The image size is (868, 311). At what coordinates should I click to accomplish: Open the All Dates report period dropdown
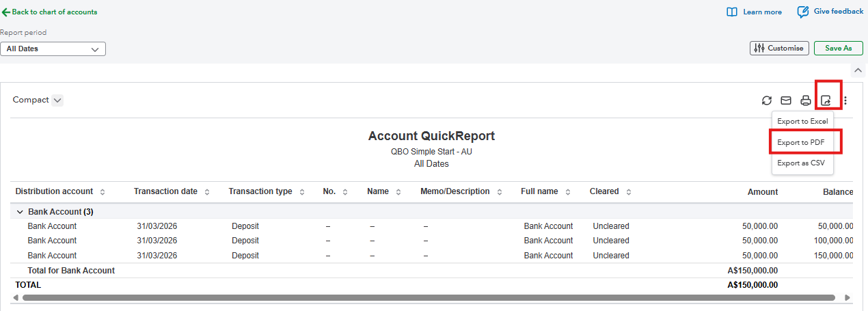[53, 49]
